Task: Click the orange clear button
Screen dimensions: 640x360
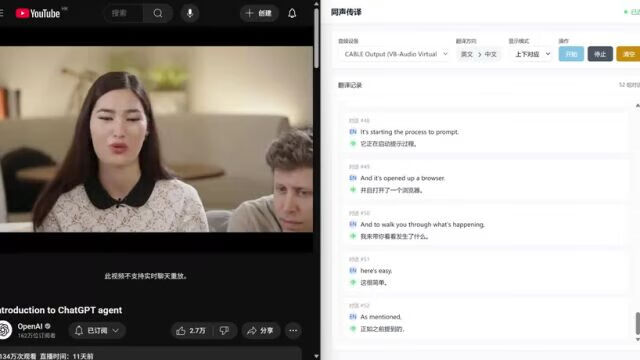Action: tap(629, 54)
